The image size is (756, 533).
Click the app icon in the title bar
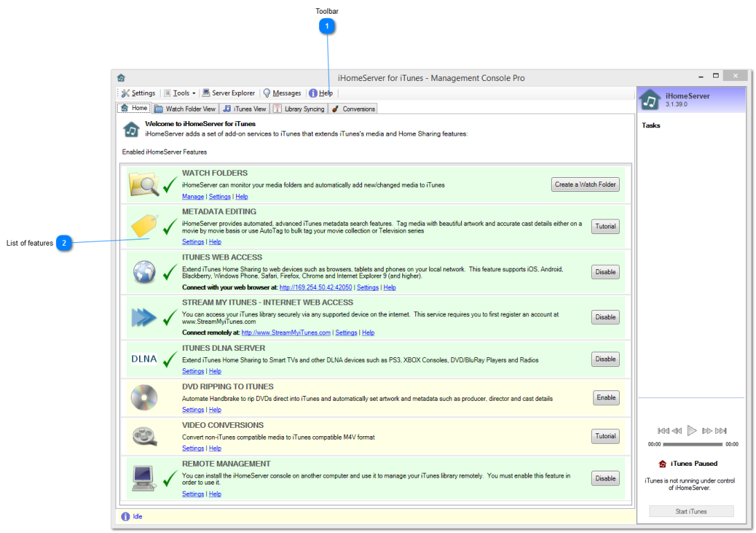[x=121, y=78]
